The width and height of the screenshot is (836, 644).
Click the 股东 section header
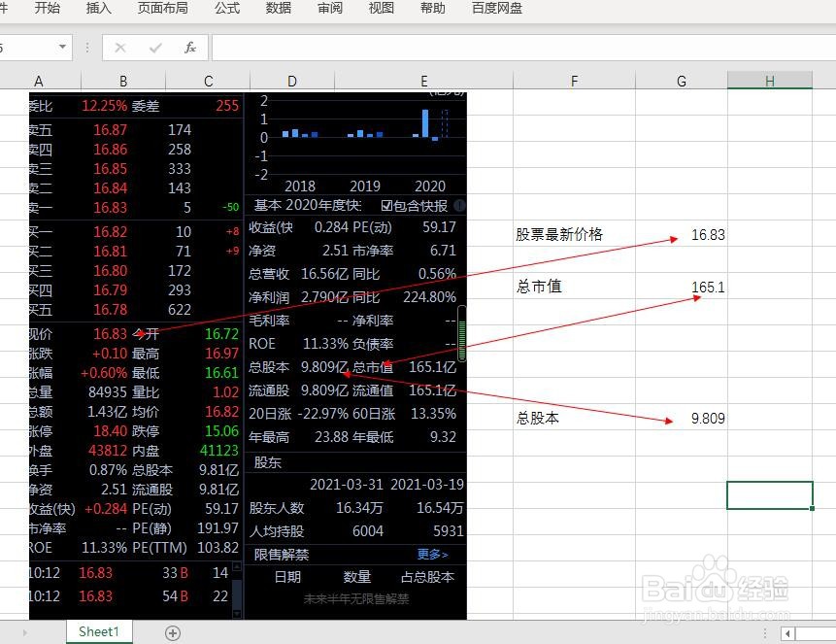[268, 462]
